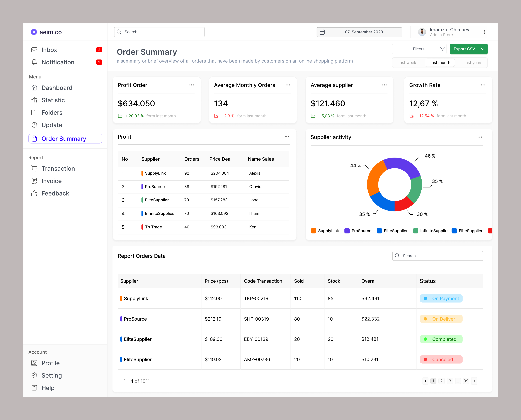
Task: Open the Supplier activity options menu
Action: coord(480,137)
